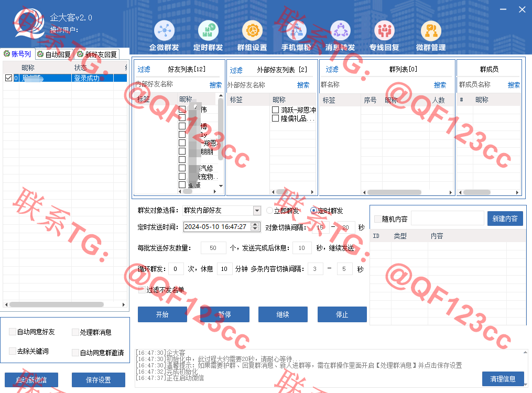Click the 循环群发 count input field
Screen dimensions: 532x393
click(x=176, y=269)
